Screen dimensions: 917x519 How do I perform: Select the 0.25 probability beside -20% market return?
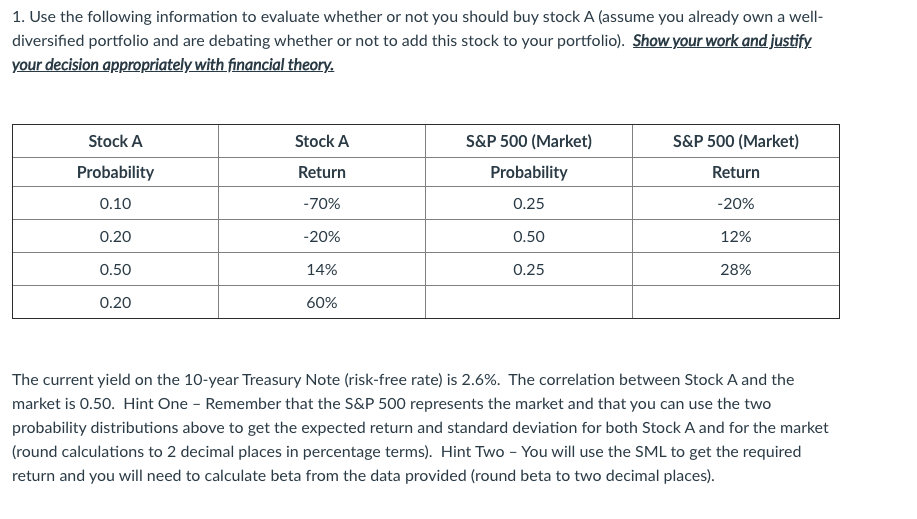[x=528, y=204]
